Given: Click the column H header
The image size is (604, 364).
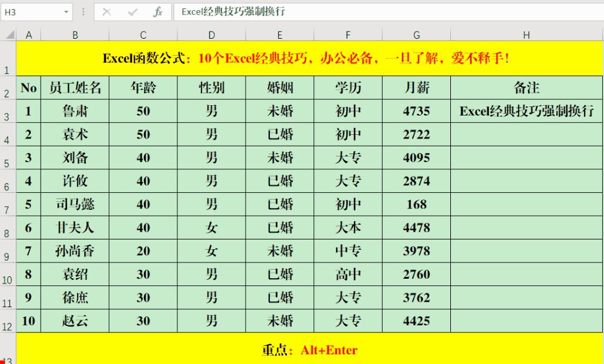Looking at the screenshot, I should [526, 34].
